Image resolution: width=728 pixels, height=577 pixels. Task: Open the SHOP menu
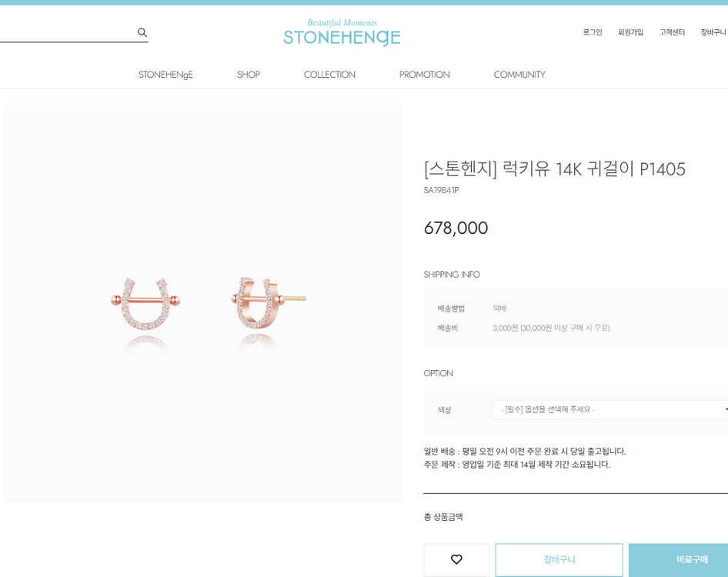249,75
